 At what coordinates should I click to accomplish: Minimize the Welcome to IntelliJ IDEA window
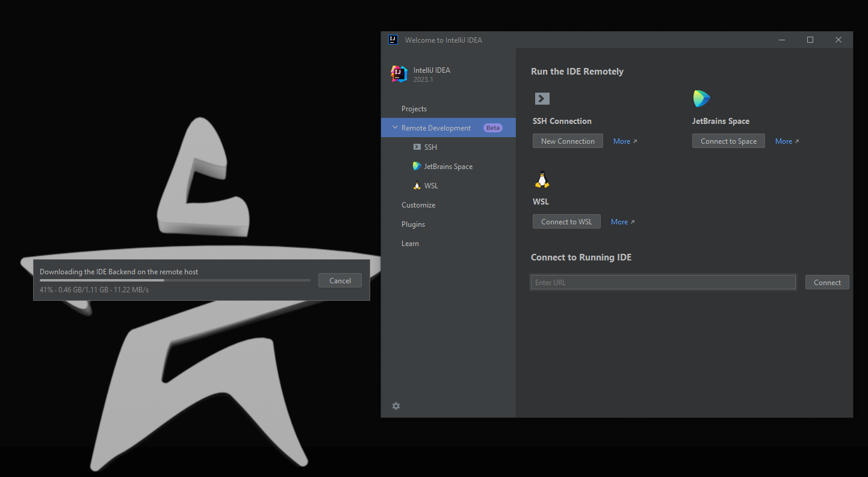click(782, 40)
